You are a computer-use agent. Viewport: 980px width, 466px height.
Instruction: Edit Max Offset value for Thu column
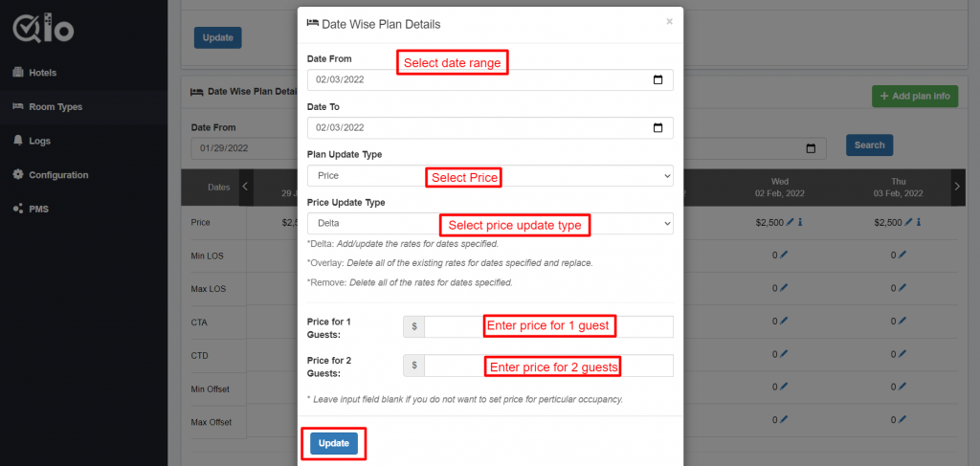[902, 419]
